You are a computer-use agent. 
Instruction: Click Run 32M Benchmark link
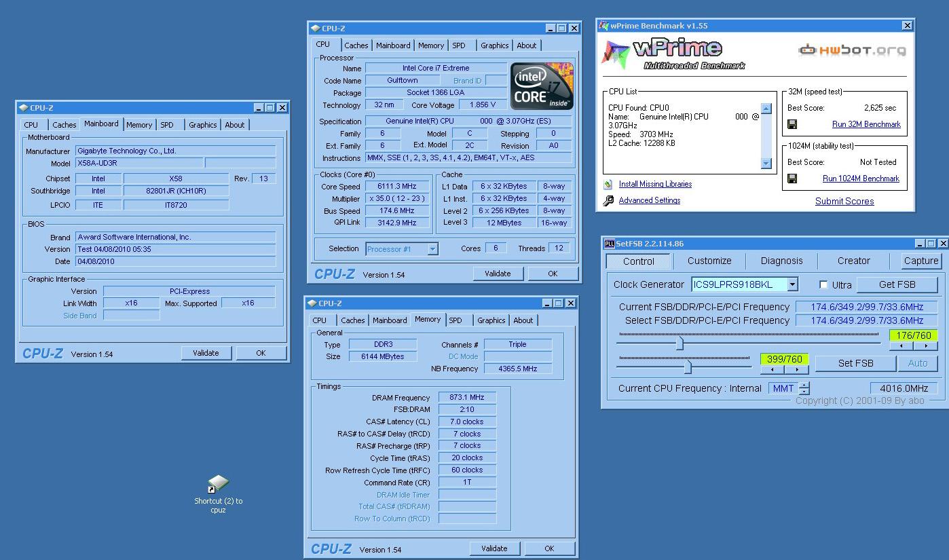point(866,124)
